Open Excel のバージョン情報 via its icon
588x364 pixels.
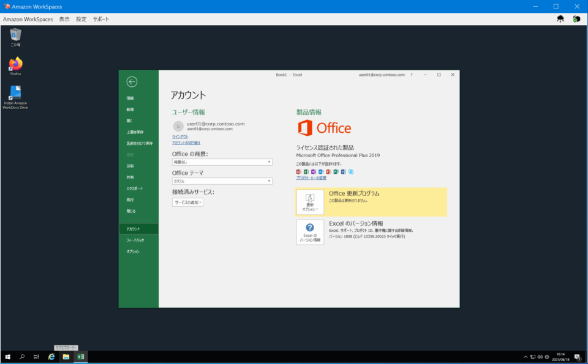[311, 232]
